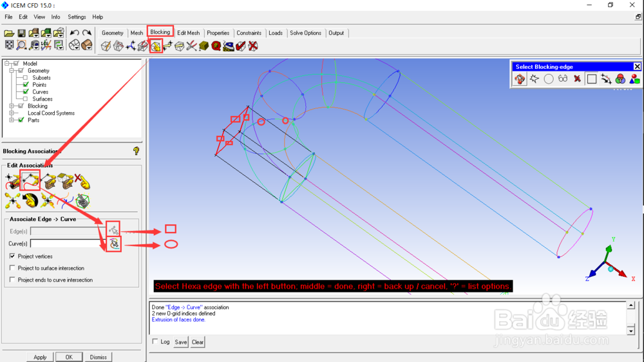Select the Pre-Mesh Quality red Q icon
Image resolution: width=644 pixels, height=362 pixels.
coord(216,46)
